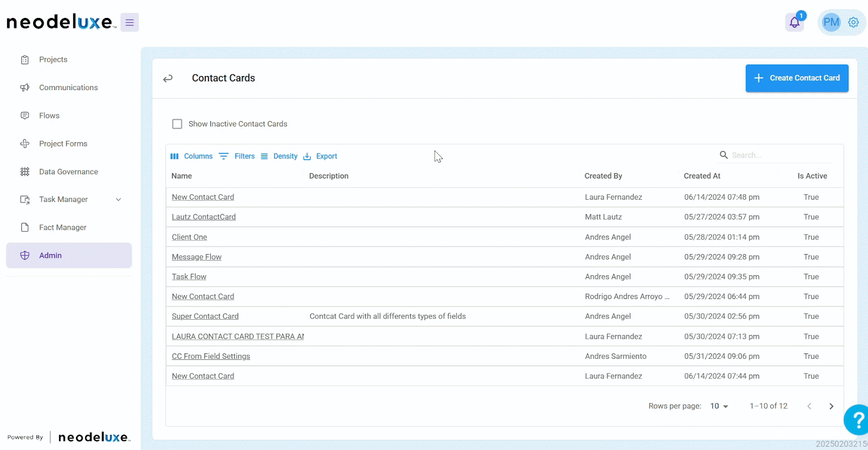868x450 pixels.
Task: Go to the next table page
Action: coord(831,406)
